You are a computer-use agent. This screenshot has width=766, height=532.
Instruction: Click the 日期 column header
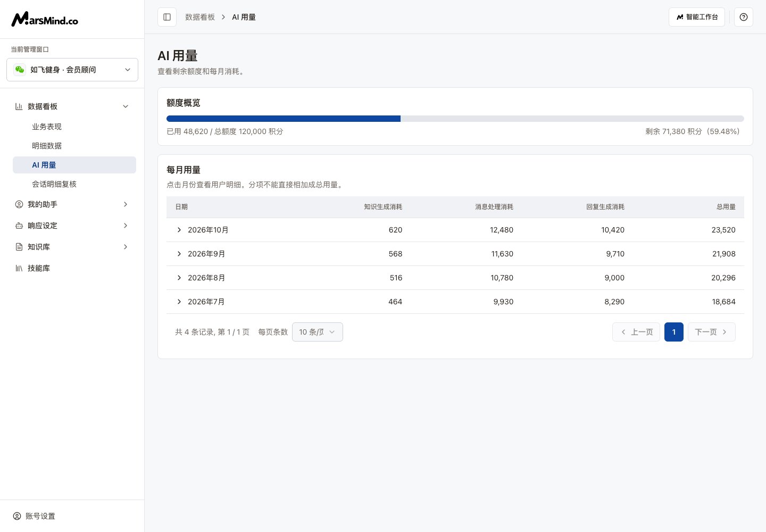[181, 207]
